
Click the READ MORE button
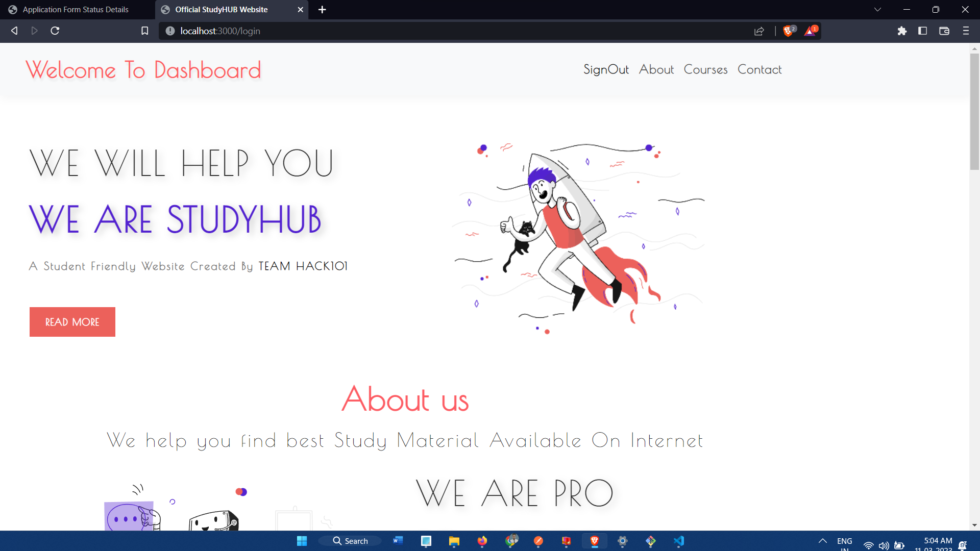(x=72, y=321)
